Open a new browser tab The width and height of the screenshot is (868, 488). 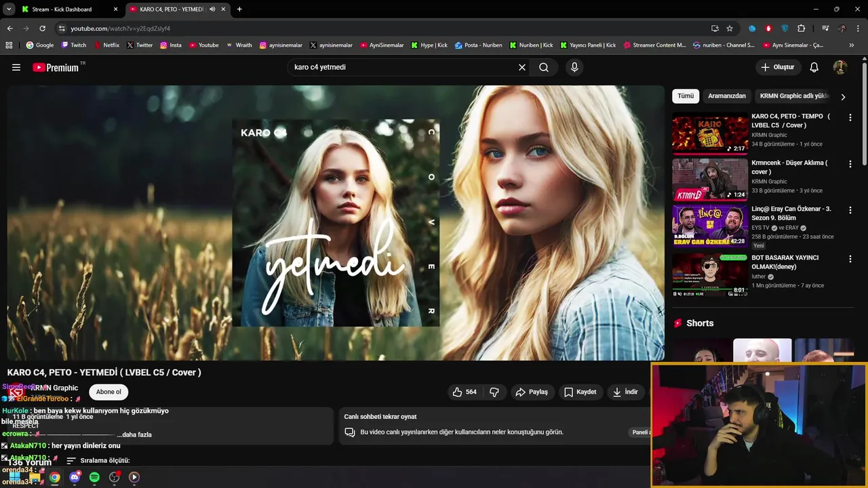pos(239,9)
